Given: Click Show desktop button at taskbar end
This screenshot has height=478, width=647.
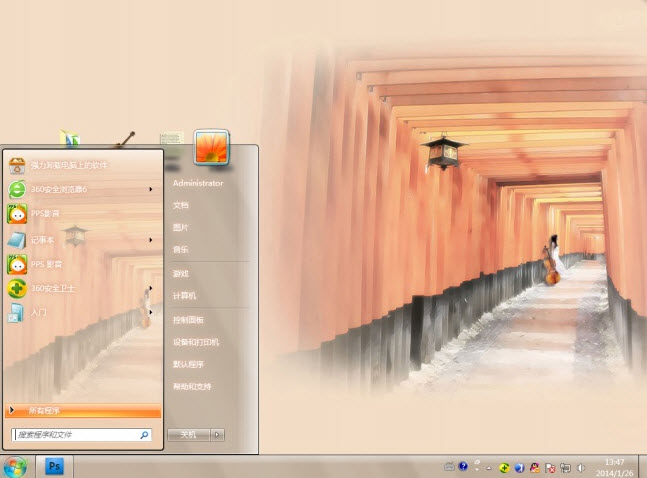Looking at the screenshot, I should 642,467.
